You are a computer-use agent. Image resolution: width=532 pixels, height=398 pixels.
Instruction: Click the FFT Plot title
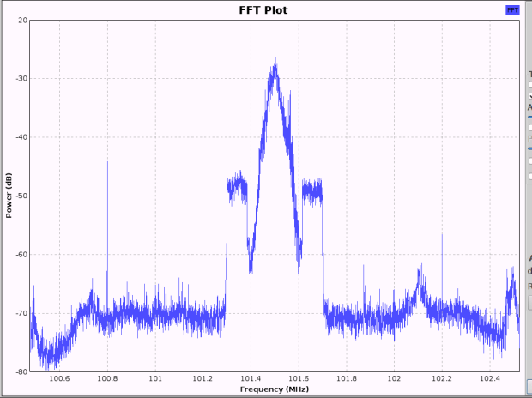263,10
